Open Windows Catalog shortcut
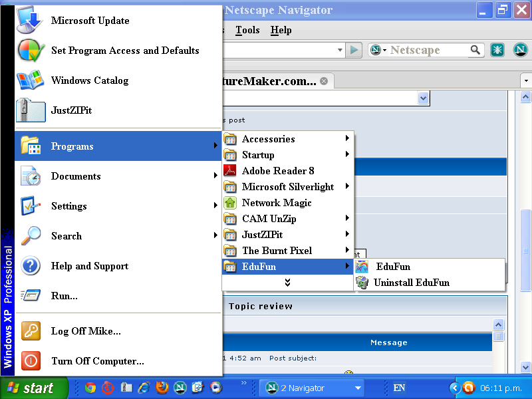Viewport: 532px width, 399px height. (x=118, y=80)
